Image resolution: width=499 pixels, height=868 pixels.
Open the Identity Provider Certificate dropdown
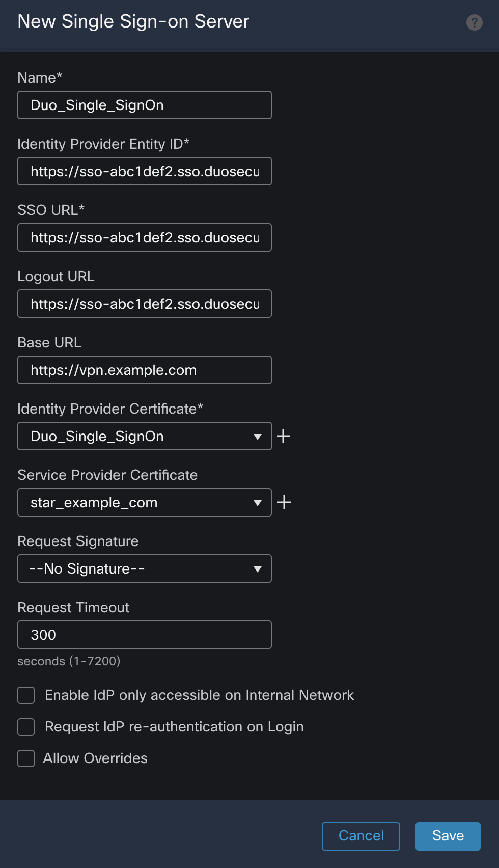pyautogui.click(x=258, y=436)
